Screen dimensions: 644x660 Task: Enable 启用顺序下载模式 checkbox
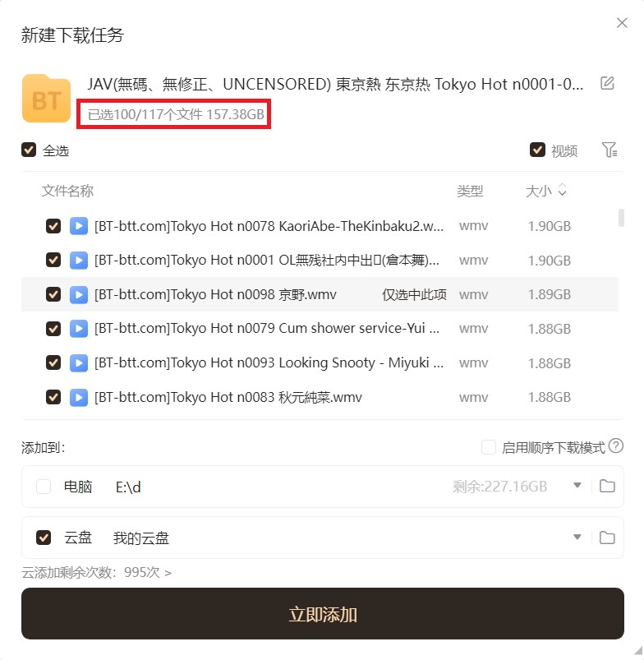pos(489,447)
